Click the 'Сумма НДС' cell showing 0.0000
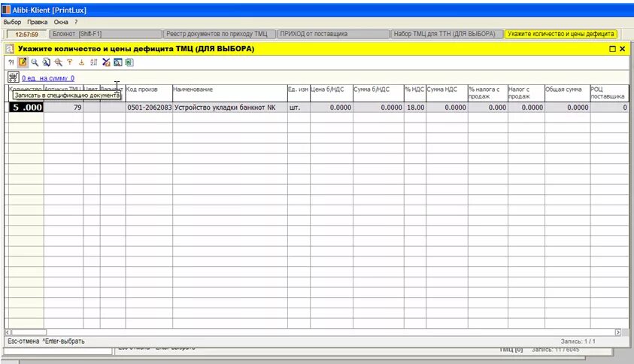Screen dimensions: 634x364 [x=447, y=108]
